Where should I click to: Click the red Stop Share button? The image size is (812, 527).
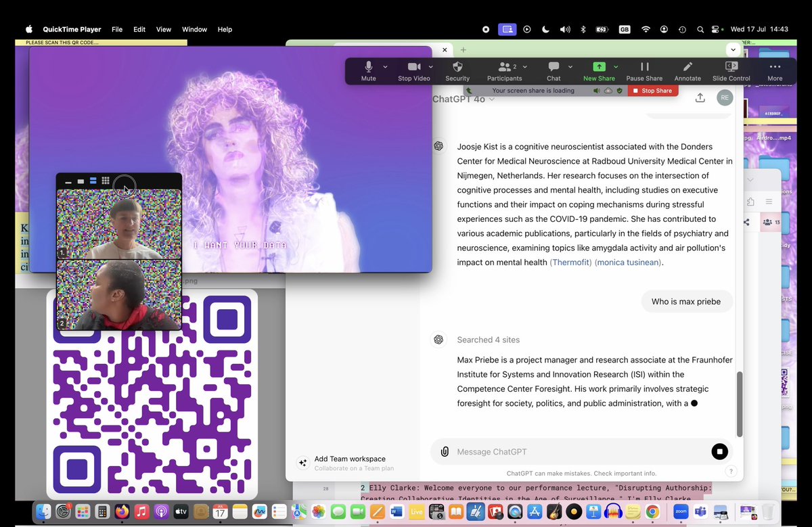(652, 91)
